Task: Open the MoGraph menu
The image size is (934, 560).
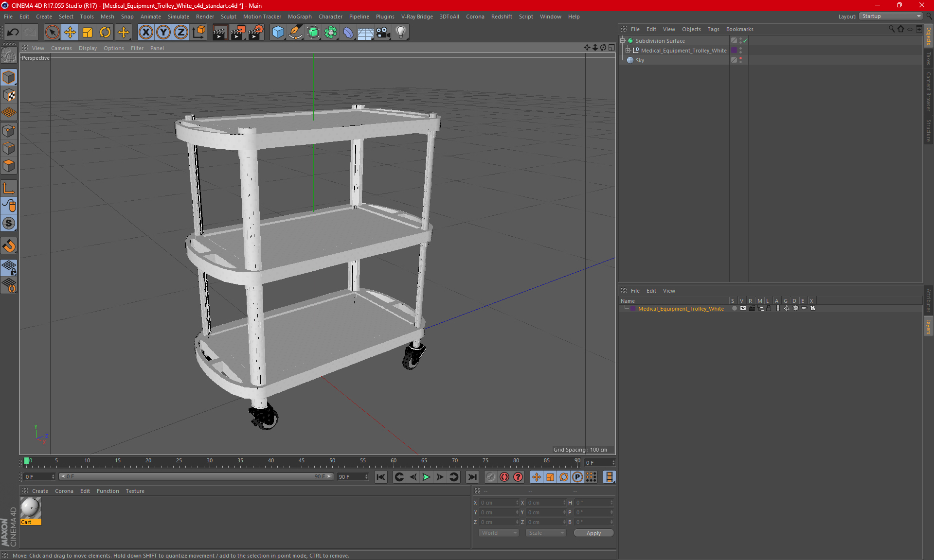Action: point(299,17)
